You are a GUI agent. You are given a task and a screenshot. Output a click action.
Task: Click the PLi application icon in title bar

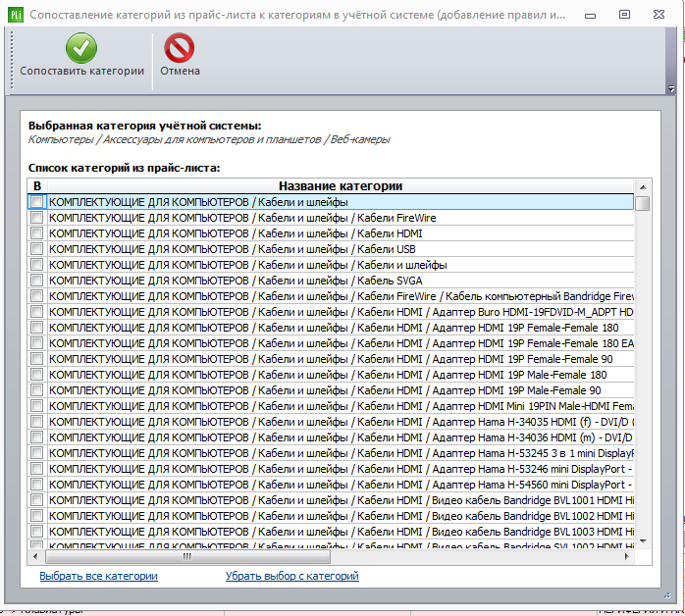point(16,15)
